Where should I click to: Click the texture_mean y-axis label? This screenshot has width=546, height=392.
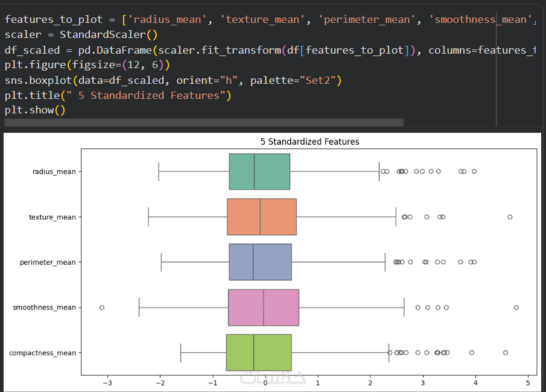tap(52, 217)
